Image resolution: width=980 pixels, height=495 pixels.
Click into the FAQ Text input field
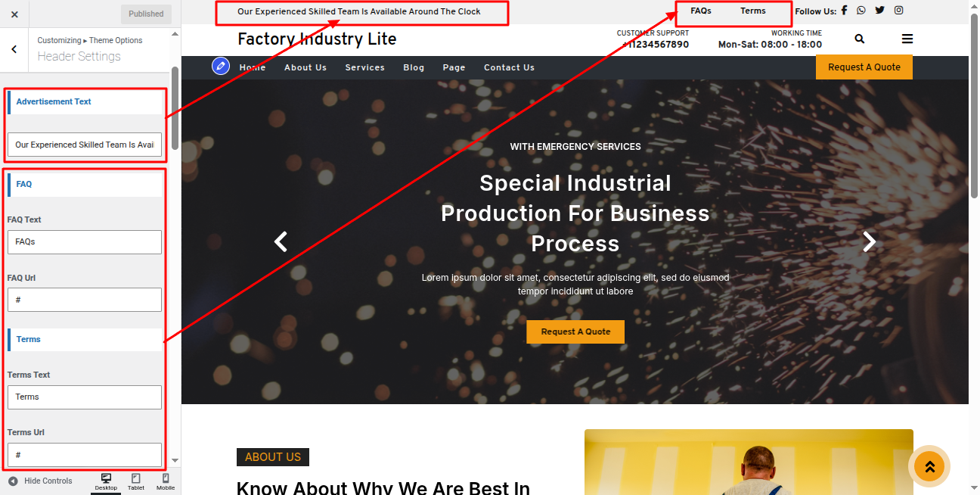click(85, 242)
